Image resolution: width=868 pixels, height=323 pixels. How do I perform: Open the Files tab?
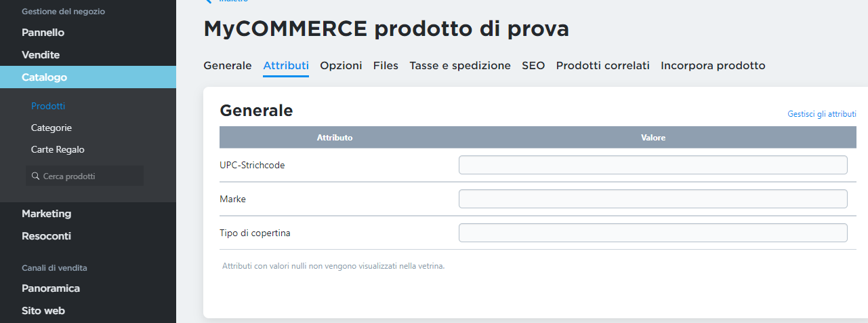pos(386,66)
